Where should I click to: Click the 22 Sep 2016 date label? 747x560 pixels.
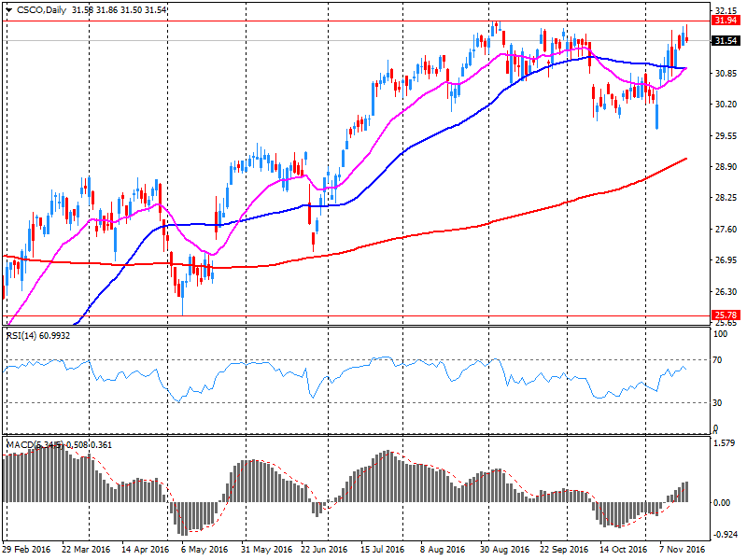564,549
